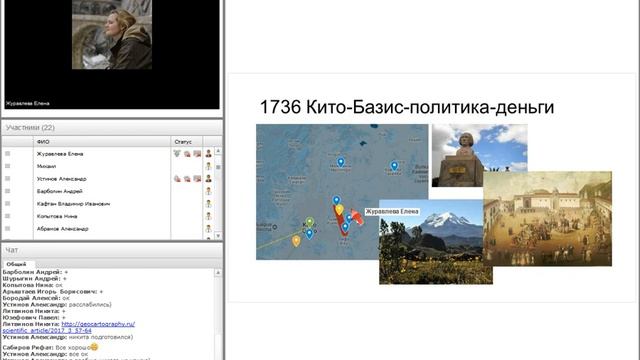Click the chat message 'Шурыгин Андрей: +'
This screenshot has width=640, height=360.
click(34, 278)
